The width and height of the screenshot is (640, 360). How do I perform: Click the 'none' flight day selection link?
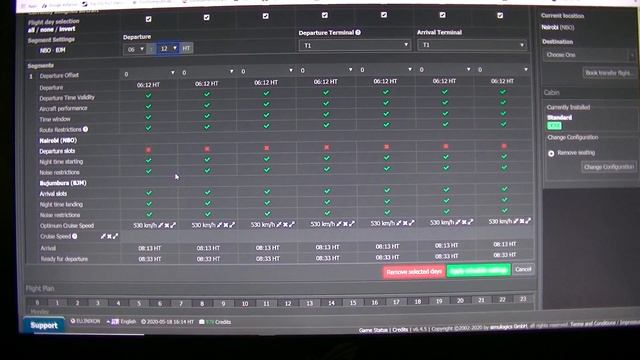click(x=47, y=30)
